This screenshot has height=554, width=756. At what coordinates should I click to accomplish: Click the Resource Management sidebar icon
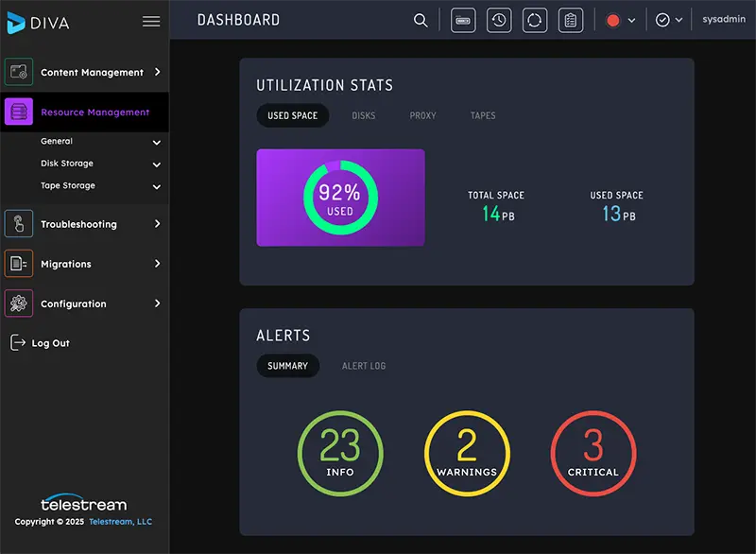coord(19,111)
